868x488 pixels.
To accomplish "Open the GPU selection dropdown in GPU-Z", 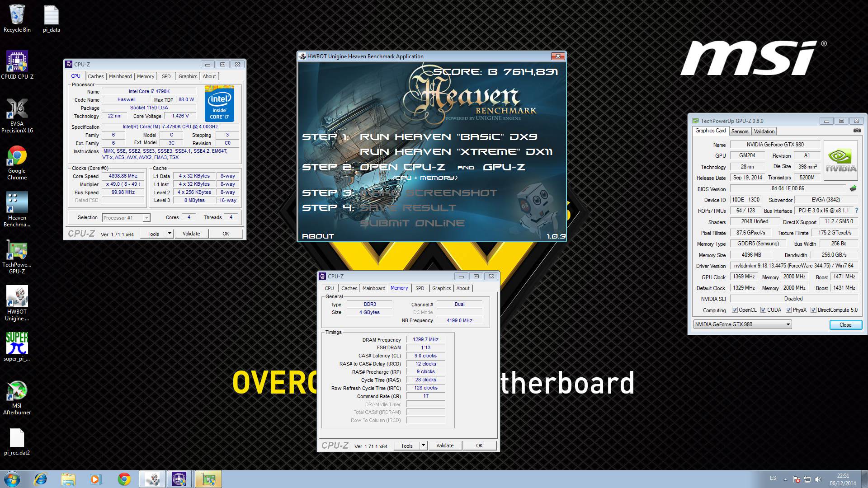I will pos(742,324).
